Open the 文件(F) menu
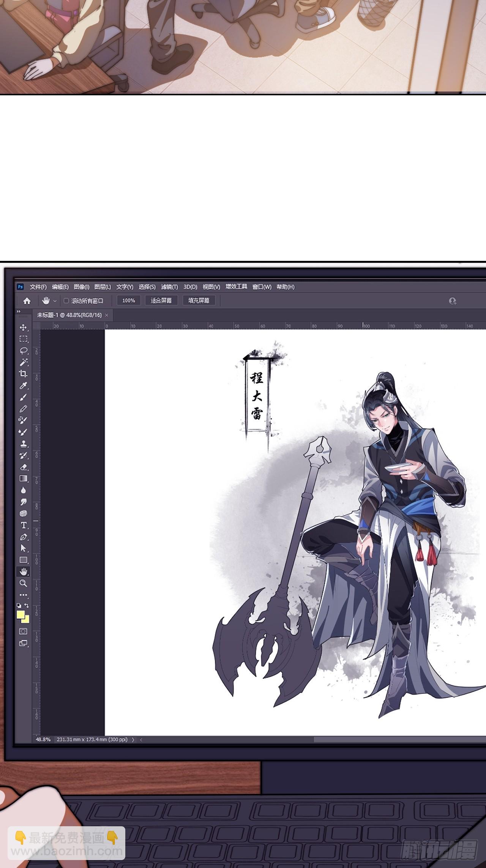 (x=38, y=287)
